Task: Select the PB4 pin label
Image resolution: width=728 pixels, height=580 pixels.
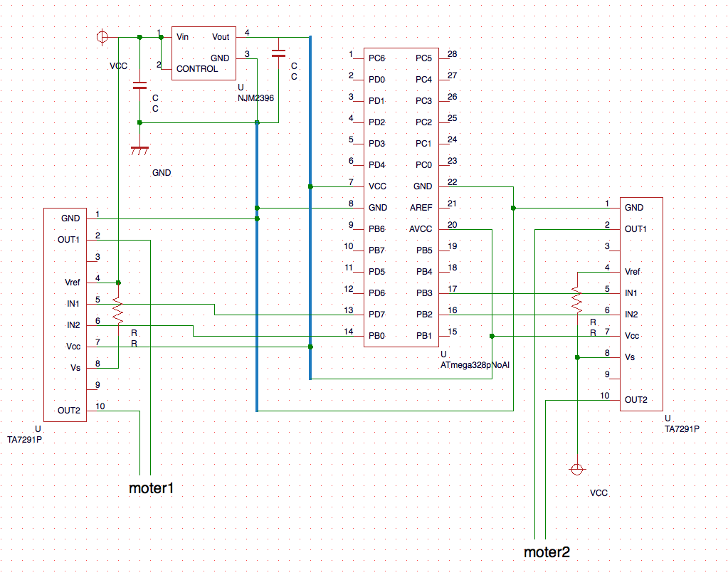Action: click(424, 272)
